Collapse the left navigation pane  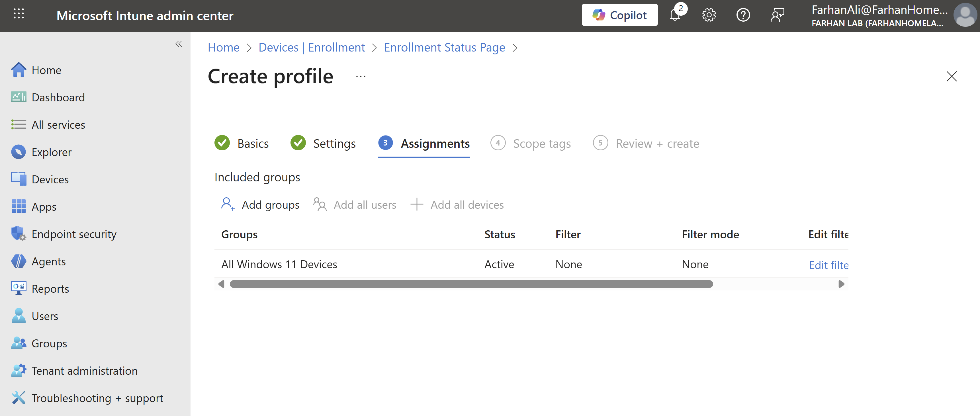pyautogui.click(x=178, y=44)
